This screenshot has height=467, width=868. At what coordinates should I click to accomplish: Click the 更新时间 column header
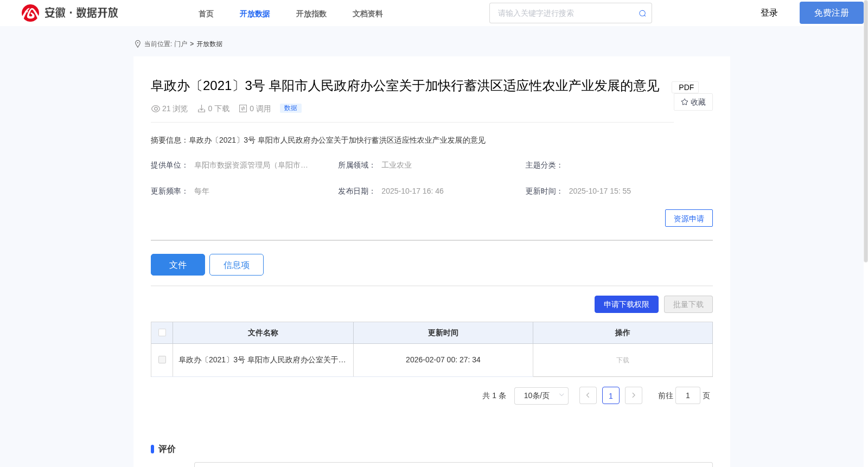click(x=443, y=332)
